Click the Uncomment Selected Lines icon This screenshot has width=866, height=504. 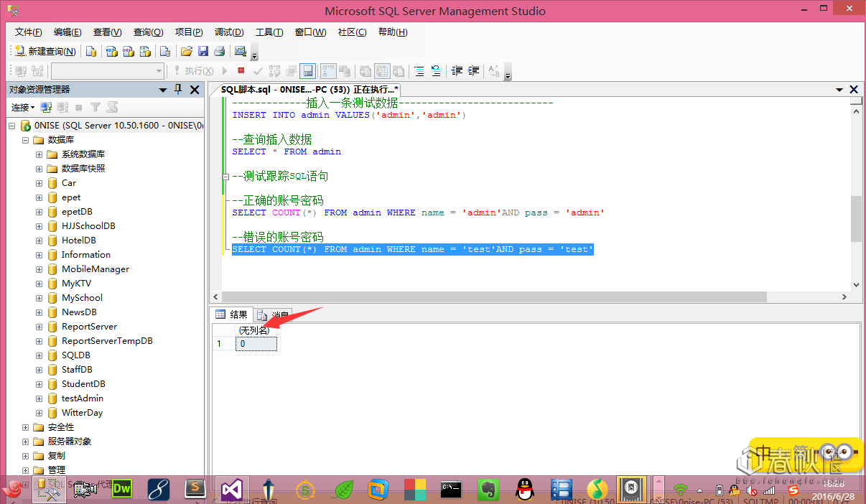pos(436,71)
